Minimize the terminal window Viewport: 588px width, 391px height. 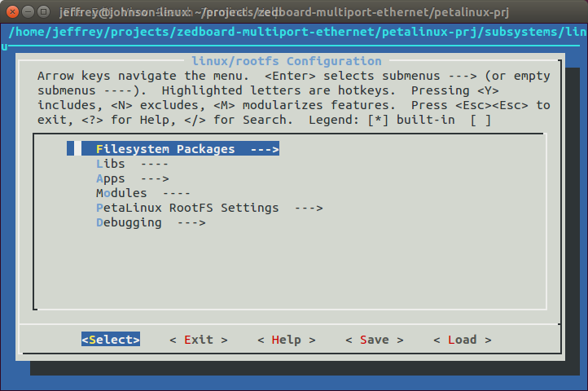pyautogui.click(x=29, y=12)
